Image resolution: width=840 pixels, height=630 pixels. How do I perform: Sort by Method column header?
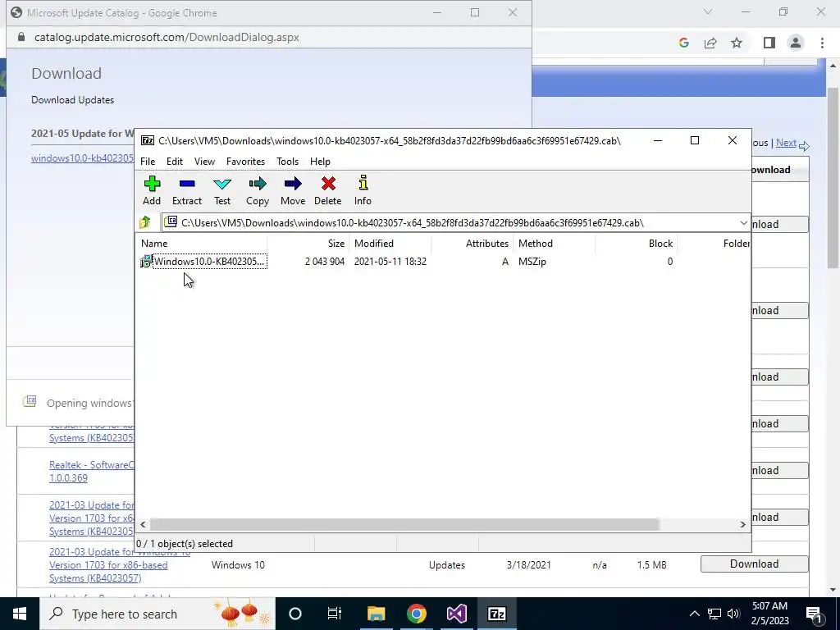click(x=554, y=243)
